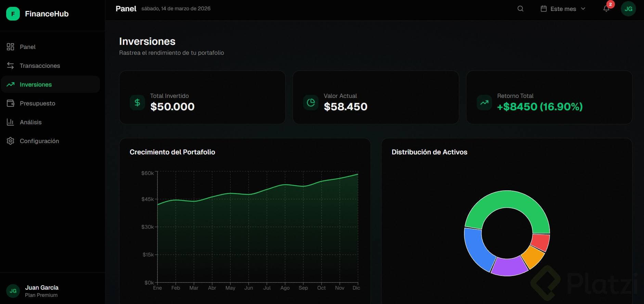
Task: Click the Inversiones page heading
Action: [147, 41]
